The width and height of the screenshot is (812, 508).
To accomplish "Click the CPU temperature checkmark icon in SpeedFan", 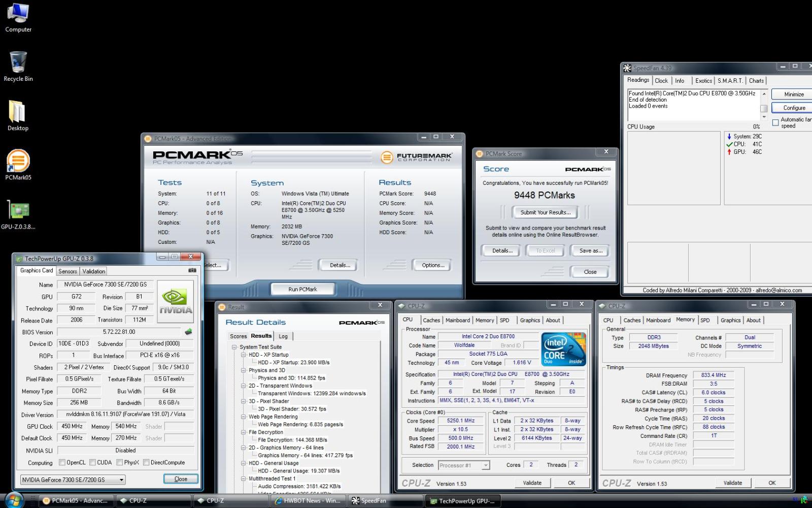I will pyautogui.click(x=729, y=144).
